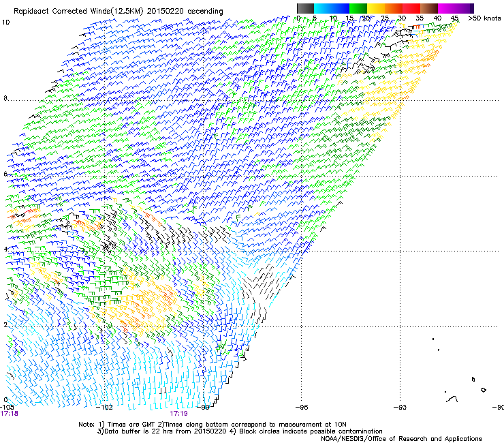Click the orange 25-30 knots legend segment
Viewport: 504px width, 443px height.
click(394, 8)
